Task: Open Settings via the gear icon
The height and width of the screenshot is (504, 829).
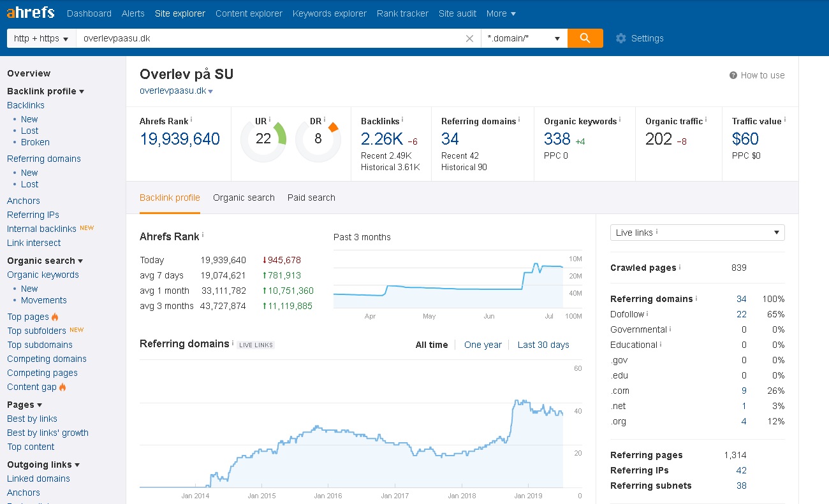Action: 620,38
